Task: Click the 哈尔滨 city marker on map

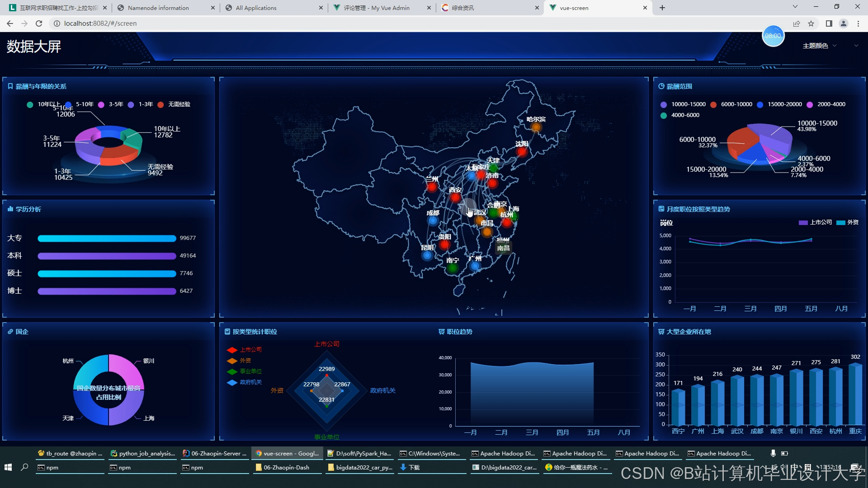Action: tap(536, 127)
